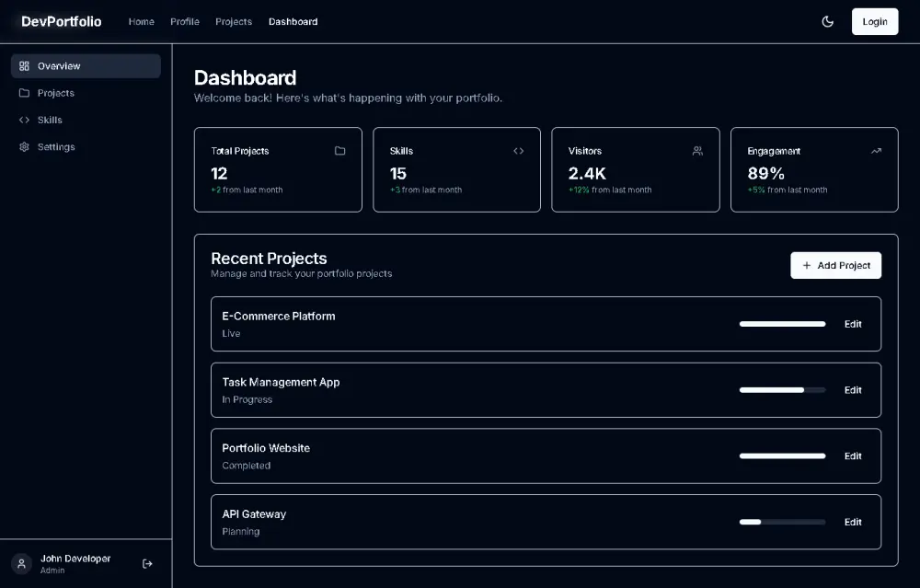
Task: Edit the E-Commerce Platform project
Action: tap(853, 324)
